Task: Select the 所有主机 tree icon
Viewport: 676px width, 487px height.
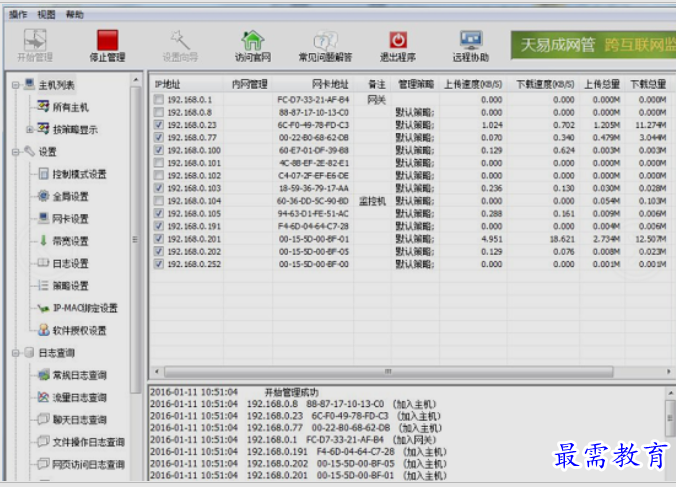Action: [x=43, y=106]
